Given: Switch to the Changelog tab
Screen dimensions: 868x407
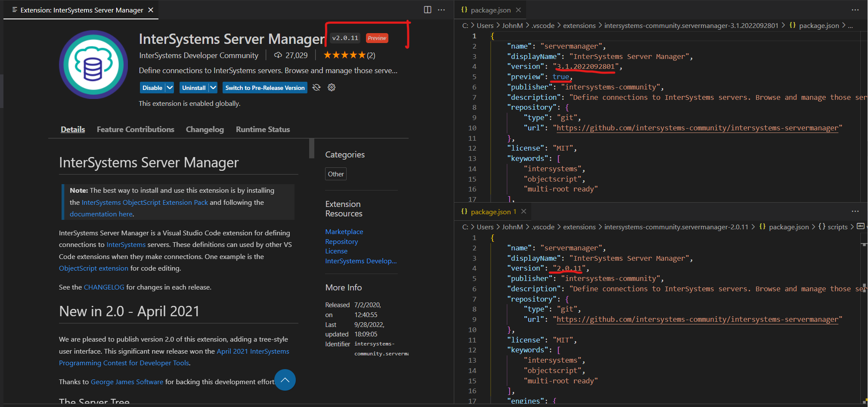Looking at the screenshot, I should click(x=205, y=129).
